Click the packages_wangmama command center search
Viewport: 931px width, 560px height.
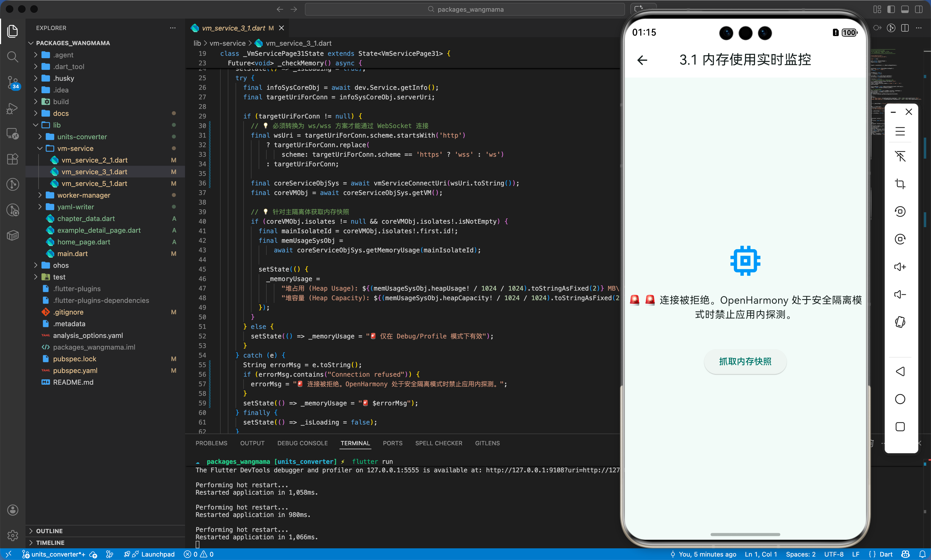(465, 10)
